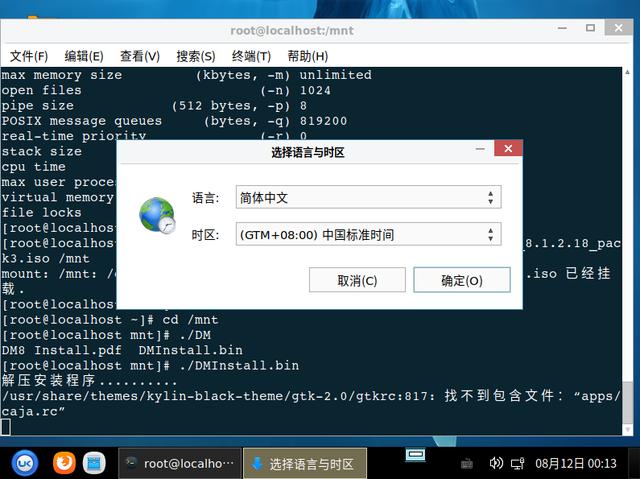
Task: Close the 选择语言与时区 dialog
Action: (x=508, y=149)
